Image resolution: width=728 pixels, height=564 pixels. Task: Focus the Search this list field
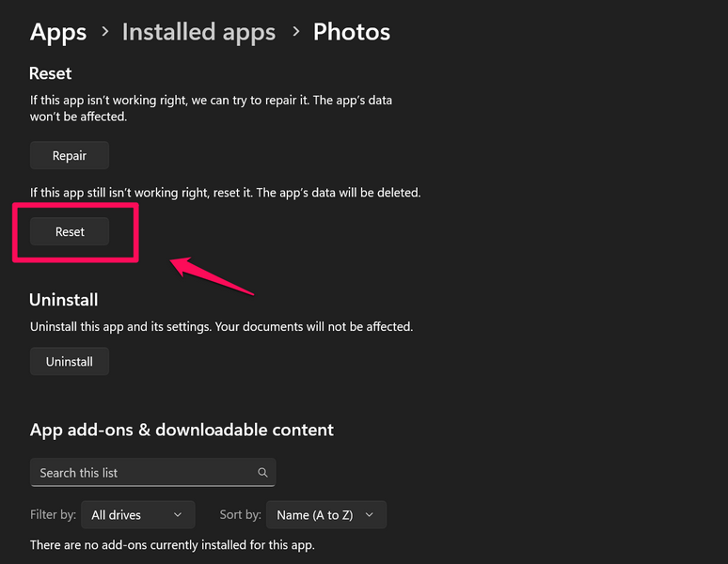(141, 473)
